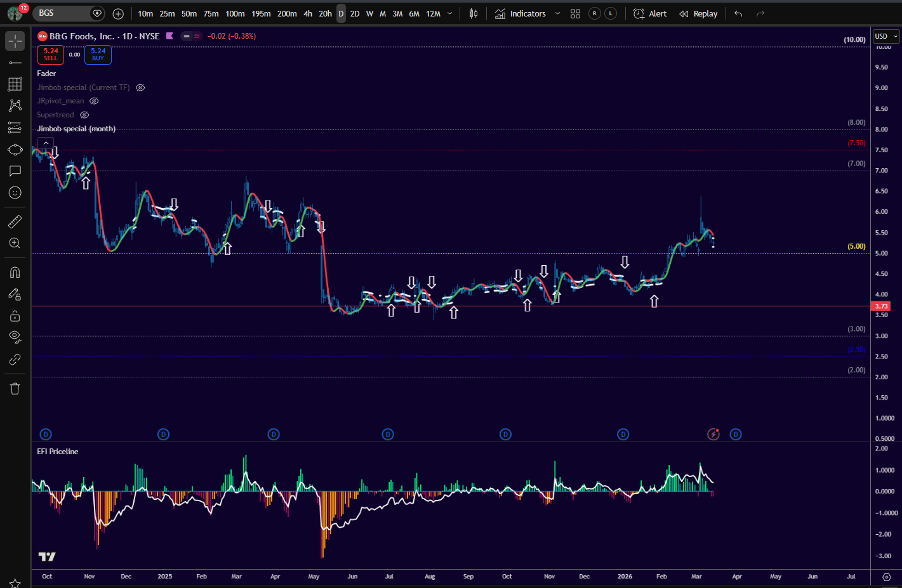Click the 5.24 BUY button

(98, 55)
